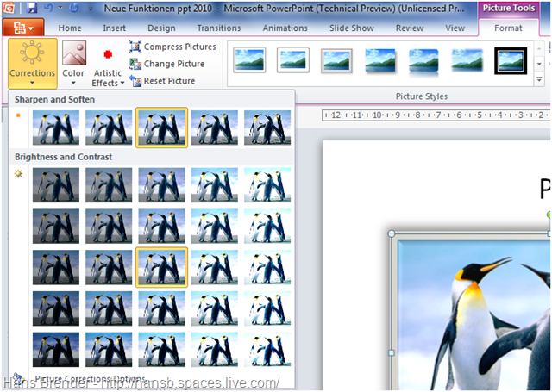Pick the top-right brightness and contrast preset
This screenshot has height=392, width=552.
point(267,185)
